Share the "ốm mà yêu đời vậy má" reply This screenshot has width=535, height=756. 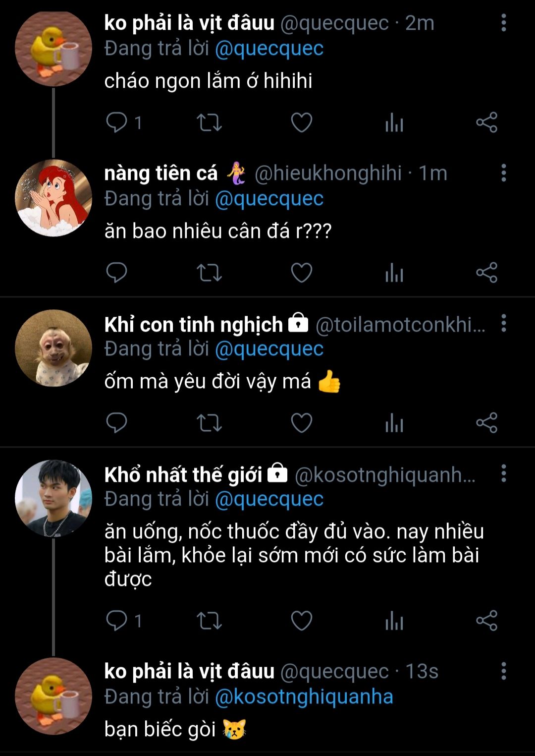click(486, 423)
